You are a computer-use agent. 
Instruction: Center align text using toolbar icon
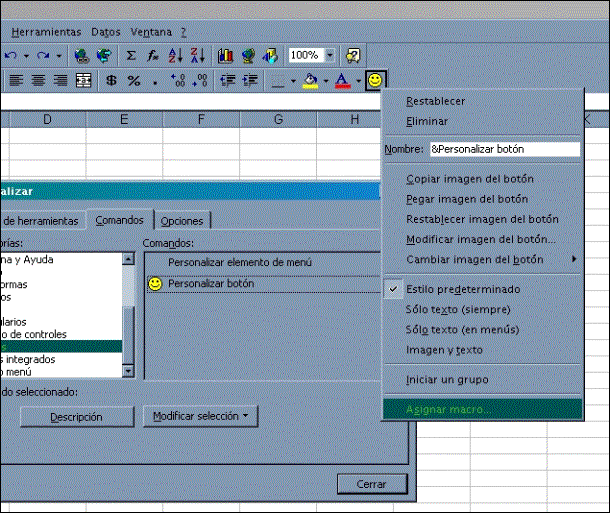pos(39,80)
